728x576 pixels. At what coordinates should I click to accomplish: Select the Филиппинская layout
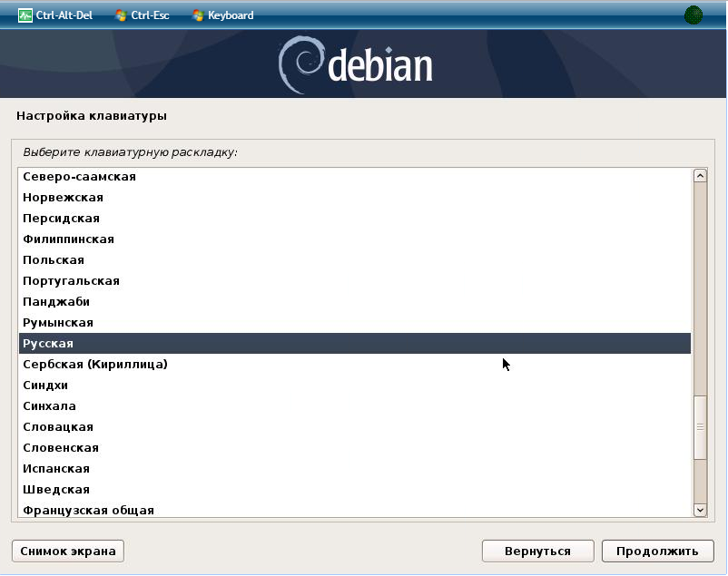355,239
